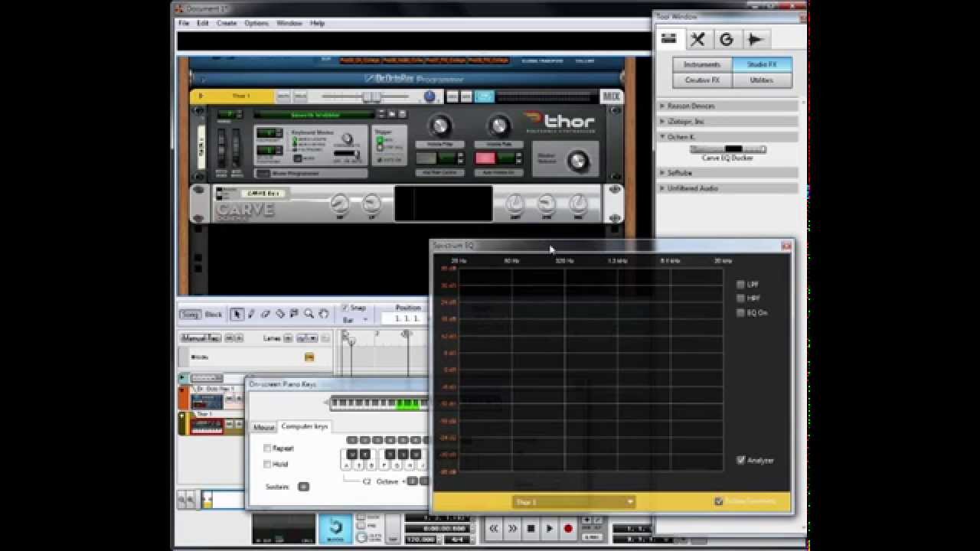This screenshot has width=980, height=551.
Task: Select the Mute tool in sequencer
Action: click(x=294, y=315)
